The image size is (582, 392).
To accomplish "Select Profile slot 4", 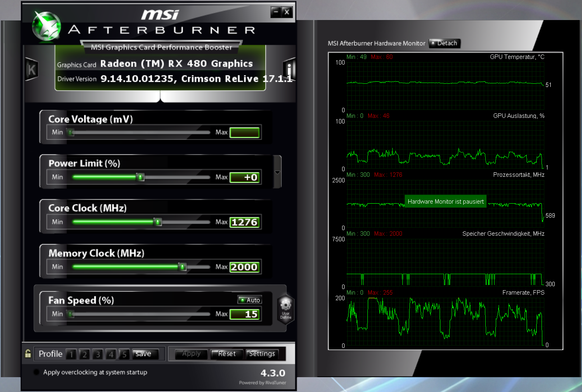I will coord(111,354).
